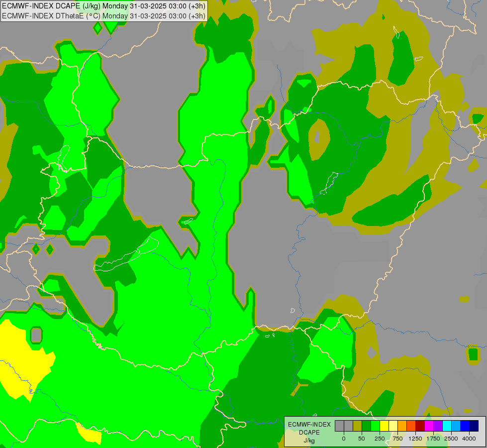
Task: Click the legend label '1750'
Action: click(x=433, y=439)
